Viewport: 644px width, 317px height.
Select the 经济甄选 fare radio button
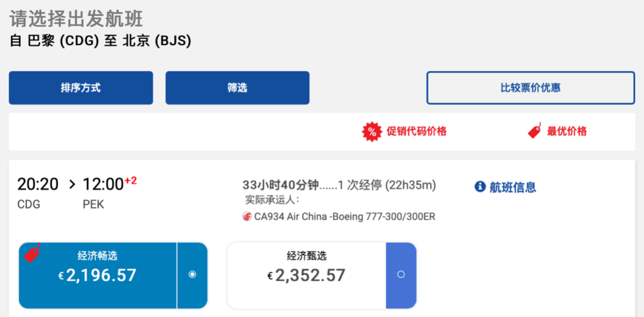(401, 275)
